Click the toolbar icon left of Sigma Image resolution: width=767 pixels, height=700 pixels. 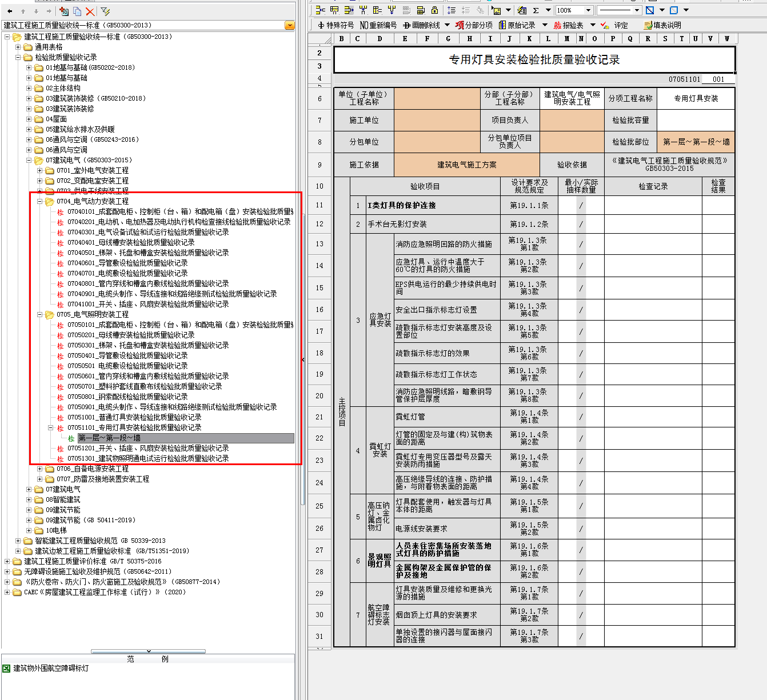point(522,10)
